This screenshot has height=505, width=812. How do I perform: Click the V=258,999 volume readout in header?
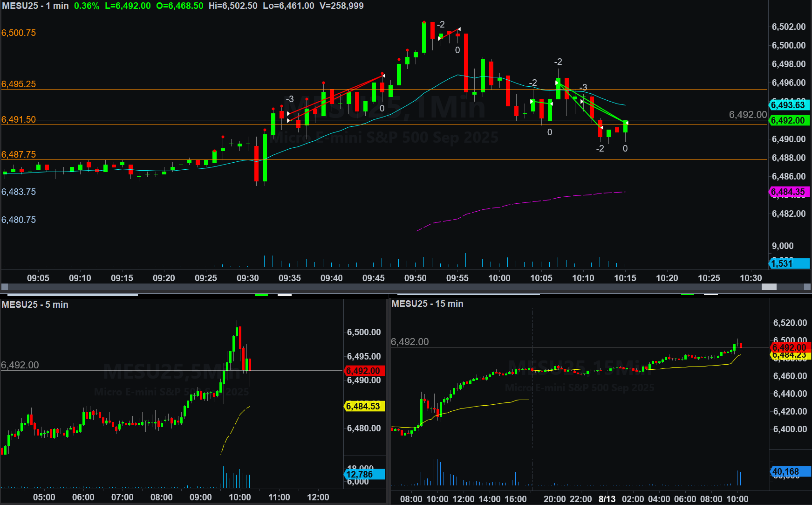341,6
